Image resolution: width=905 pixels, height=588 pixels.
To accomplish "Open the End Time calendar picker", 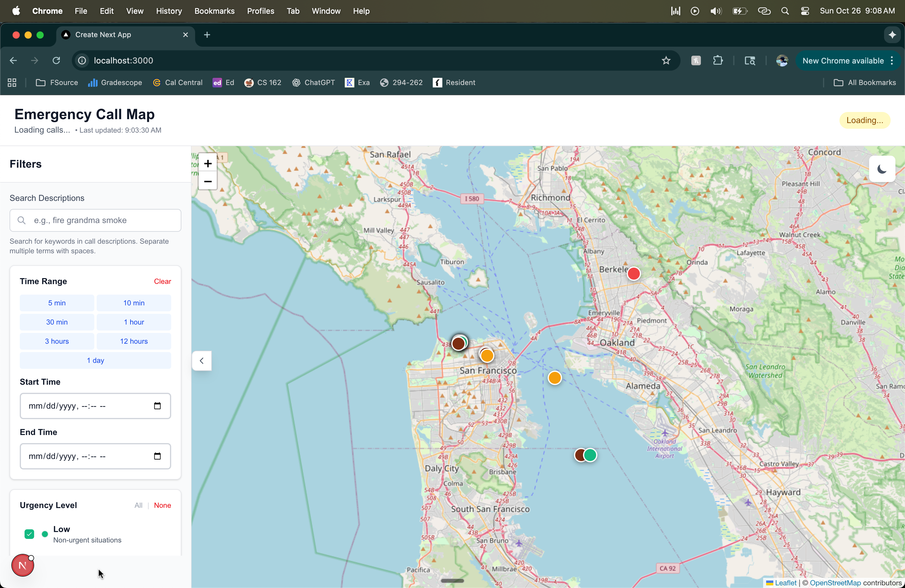I will coord(157,456).
